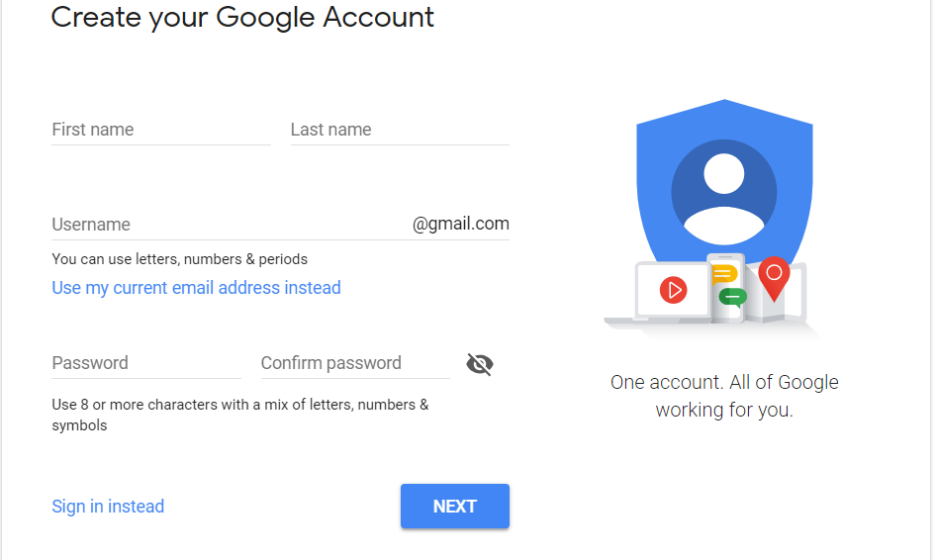Click the red play button icon
936x560 pixels.
click(674, 290)
